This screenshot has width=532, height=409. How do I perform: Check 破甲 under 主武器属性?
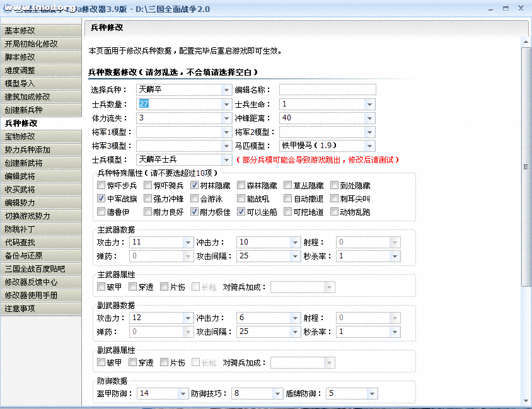coord(101,287)
